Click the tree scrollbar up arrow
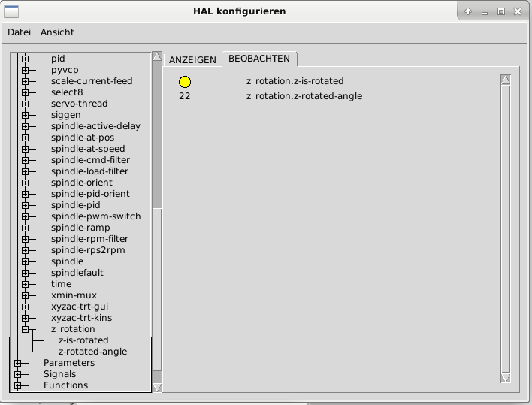 click(x=156, y=56)
